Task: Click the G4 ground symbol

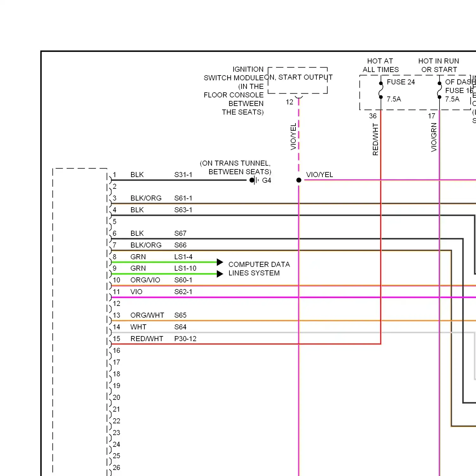Action: 254,180
